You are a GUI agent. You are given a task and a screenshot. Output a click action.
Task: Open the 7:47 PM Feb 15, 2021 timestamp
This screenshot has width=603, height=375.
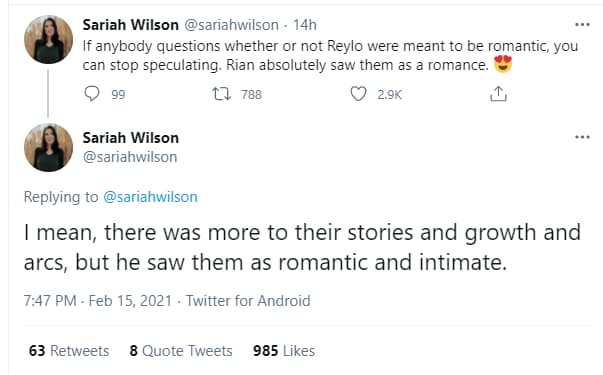click(x=98, y=300)
